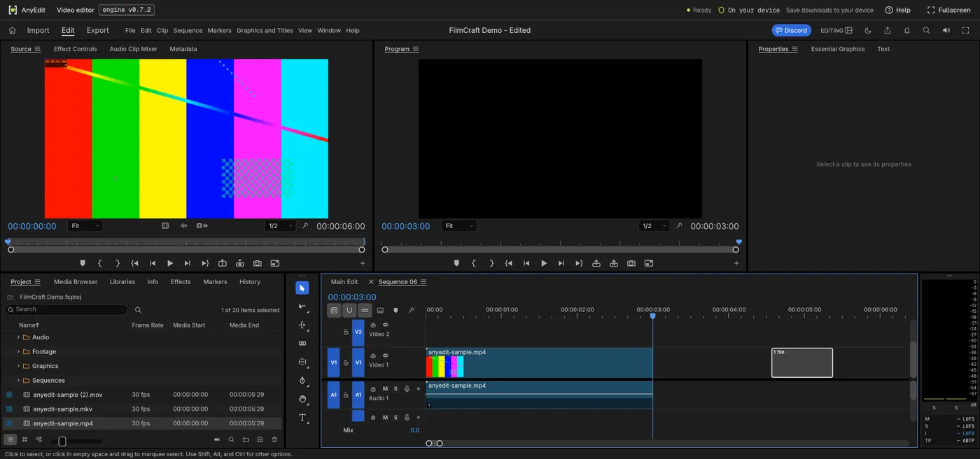Step forward one frame in Program monitor

(x=561, y=263)
